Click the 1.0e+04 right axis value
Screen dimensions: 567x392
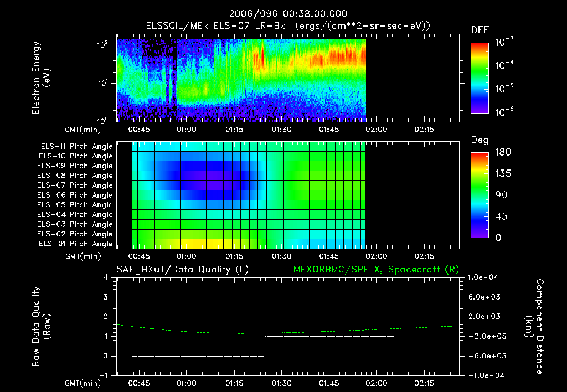point(483,277)
